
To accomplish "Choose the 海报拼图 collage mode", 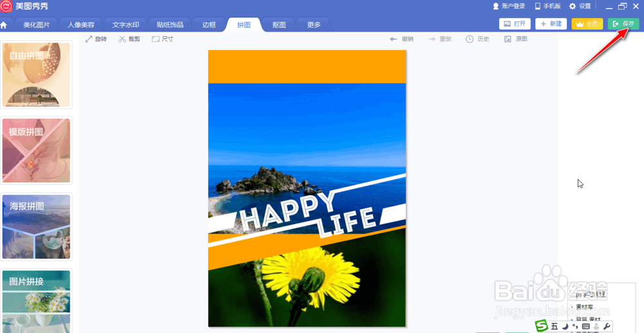I will [36, 227].
